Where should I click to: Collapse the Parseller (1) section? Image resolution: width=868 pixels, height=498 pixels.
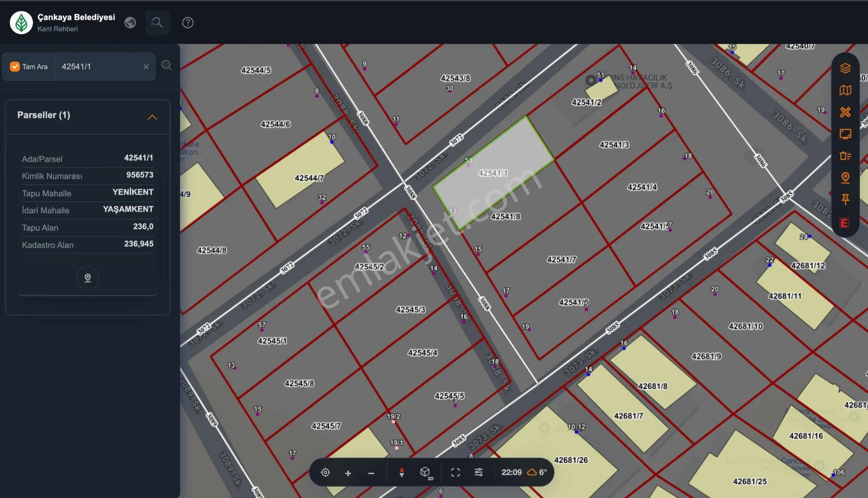point(152,117)
